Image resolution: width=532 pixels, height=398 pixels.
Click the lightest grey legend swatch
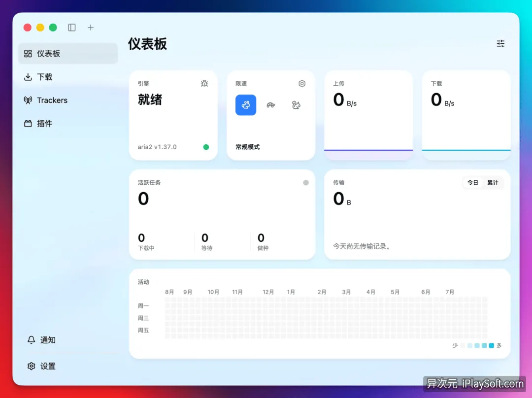[x=463, y=345]
